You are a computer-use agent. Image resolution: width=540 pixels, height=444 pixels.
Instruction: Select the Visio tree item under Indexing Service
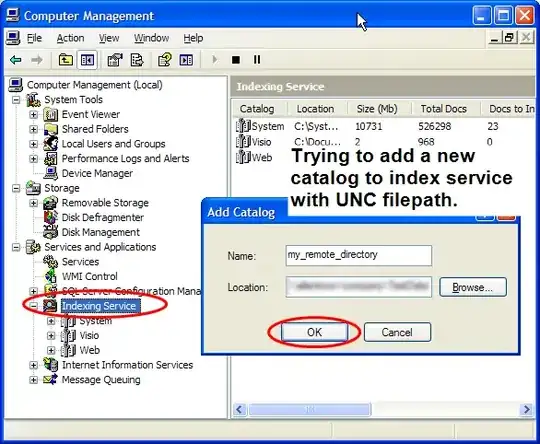[89, 335]
